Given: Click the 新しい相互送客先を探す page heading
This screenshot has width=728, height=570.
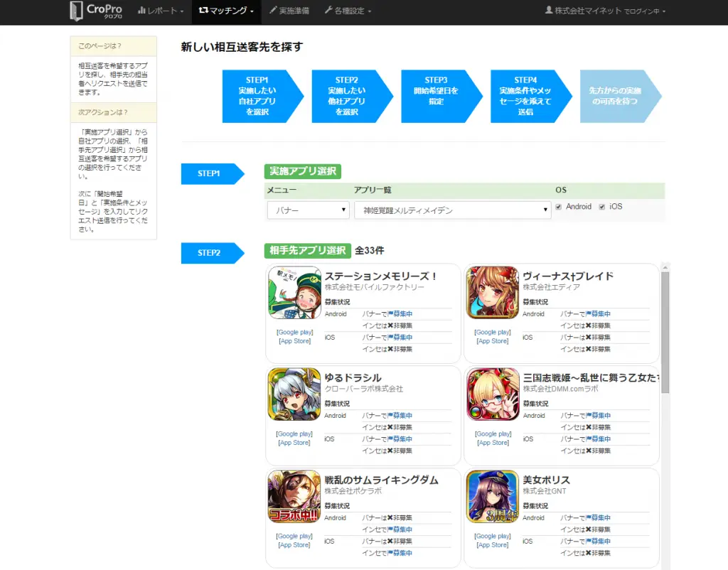Looking at the screenshot, I should coord(242,47).
